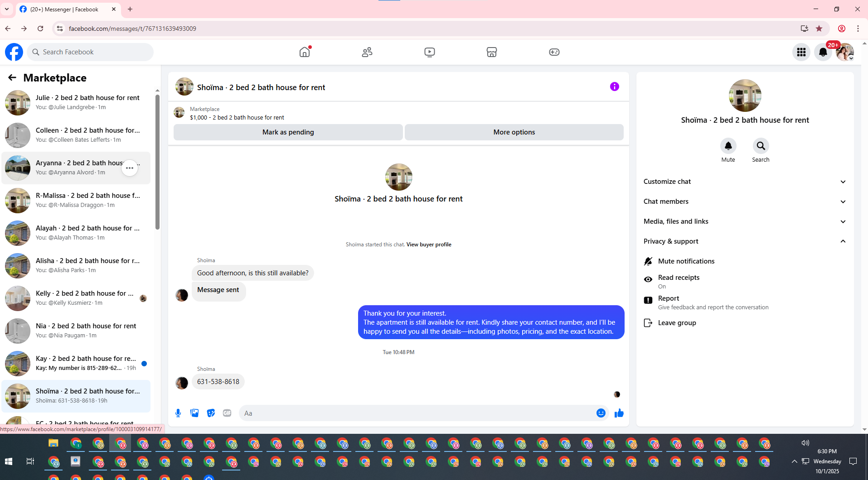Image resolution: width=868 pixels, height=480 pixels.
Task: Open the R-Malissa conversation
Action: tap(76, 201)
